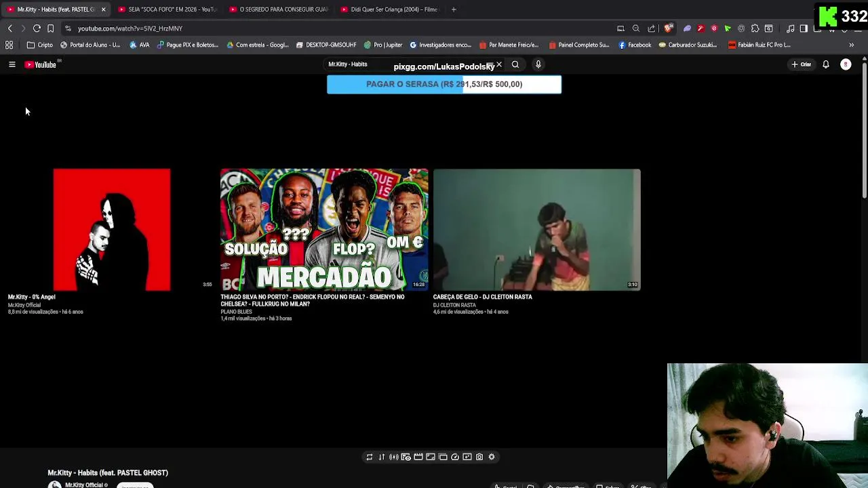
Task: Click the YouTube search magnifier icon
Action: 515,64
